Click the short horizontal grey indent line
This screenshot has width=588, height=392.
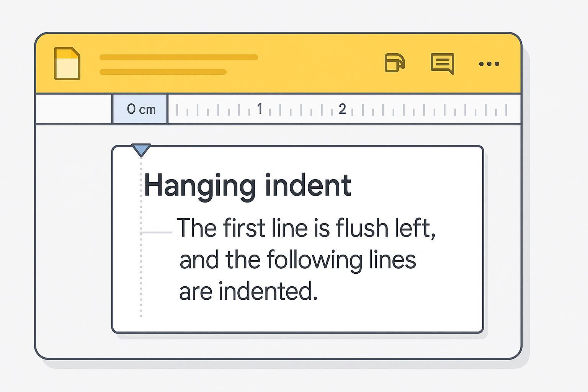(156, 232)
